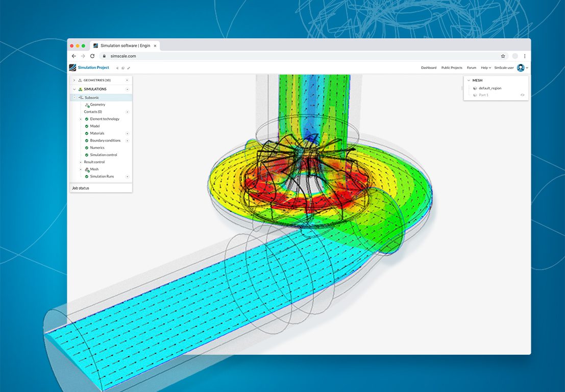
Task: Create new run via Simulation Runs plus
Action: 127,177
